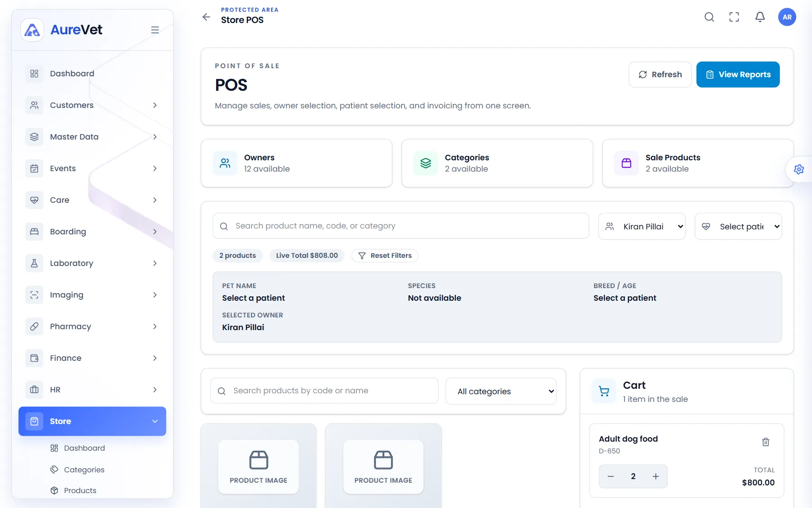Screen dimensions: 812x508
Task: Click the AureVet logo icon
Action: (32, 30)
